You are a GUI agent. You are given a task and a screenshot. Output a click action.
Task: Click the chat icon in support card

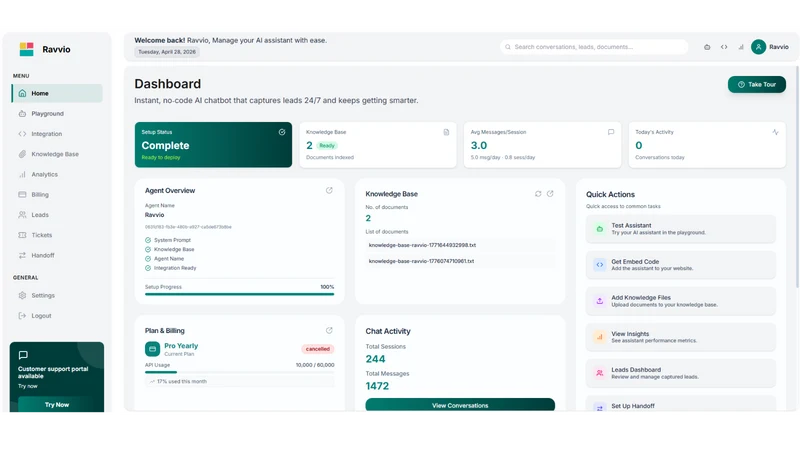coord(23,355)
